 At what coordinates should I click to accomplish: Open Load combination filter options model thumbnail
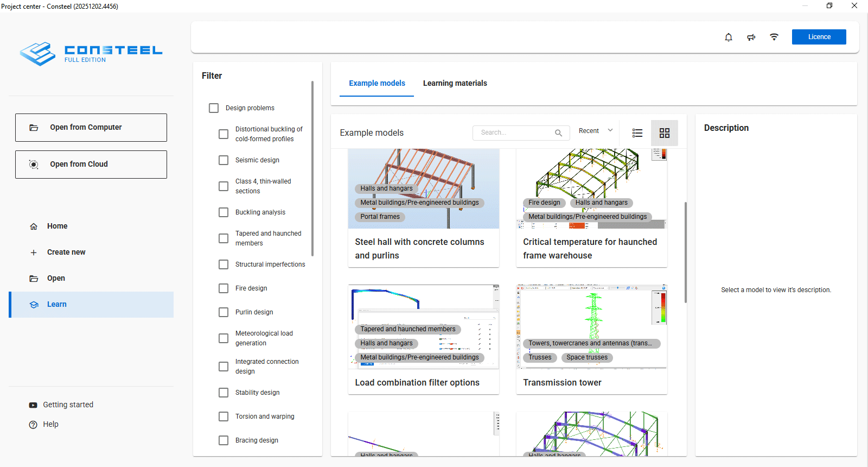[x=424, y=327]
